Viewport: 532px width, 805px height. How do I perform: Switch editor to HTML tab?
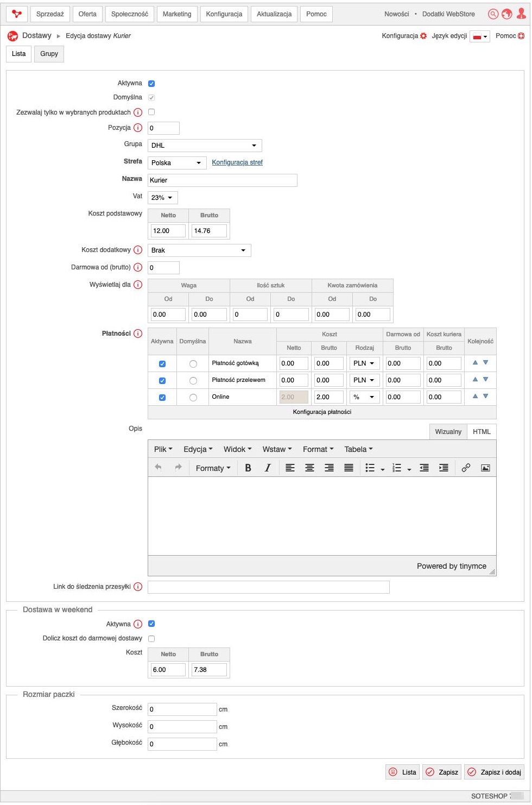[x=482, y=432]
